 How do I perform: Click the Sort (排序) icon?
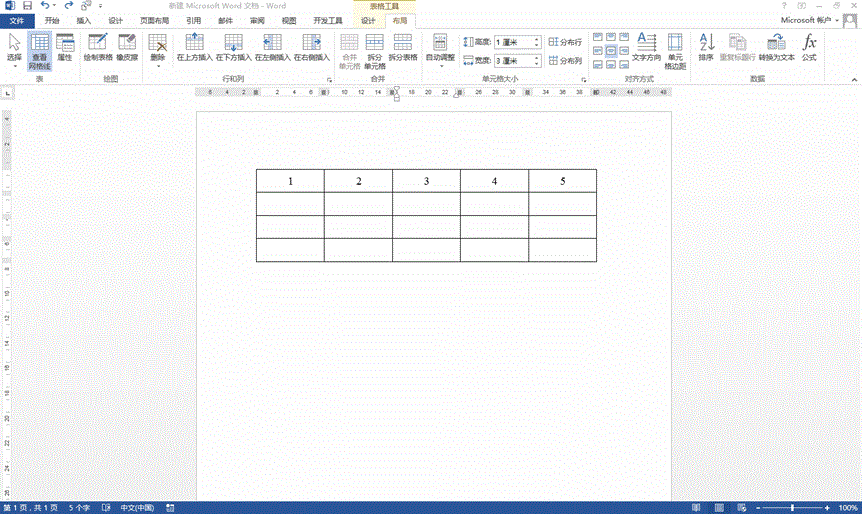point(706,48)
